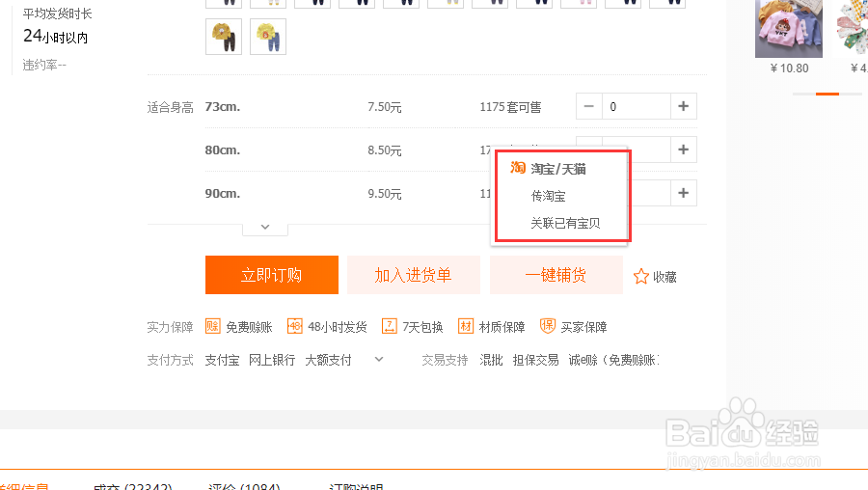Viewport: 868px width, 490px height.
Task: Click the 7天包换 text label
Action: (x=422, y=327)
